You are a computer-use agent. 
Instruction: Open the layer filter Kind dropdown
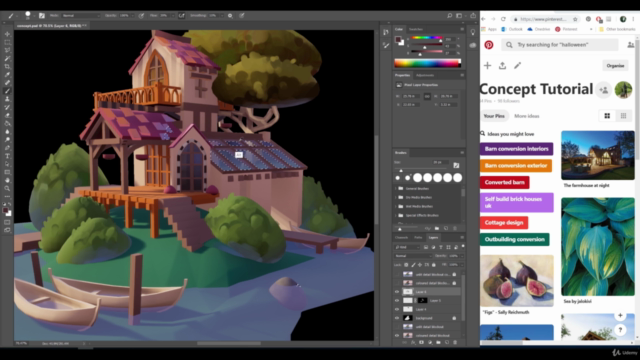point(407,247)
